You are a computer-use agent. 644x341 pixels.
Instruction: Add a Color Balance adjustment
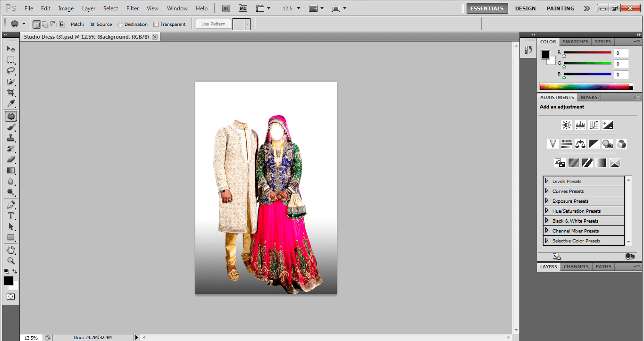pos(580,143)
